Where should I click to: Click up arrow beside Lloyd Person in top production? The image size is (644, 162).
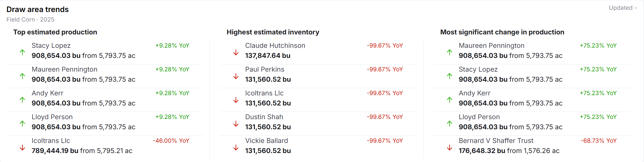click(22, 124)
